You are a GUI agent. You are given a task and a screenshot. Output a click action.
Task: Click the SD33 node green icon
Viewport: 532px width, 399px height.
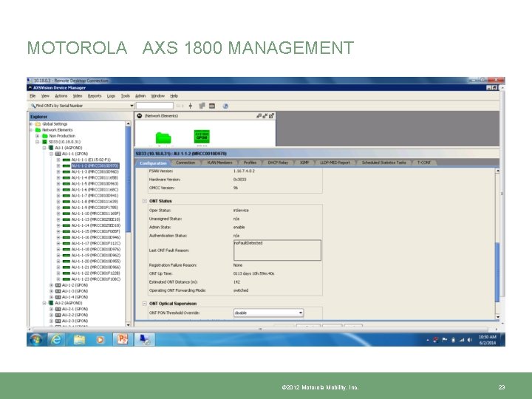44,142
